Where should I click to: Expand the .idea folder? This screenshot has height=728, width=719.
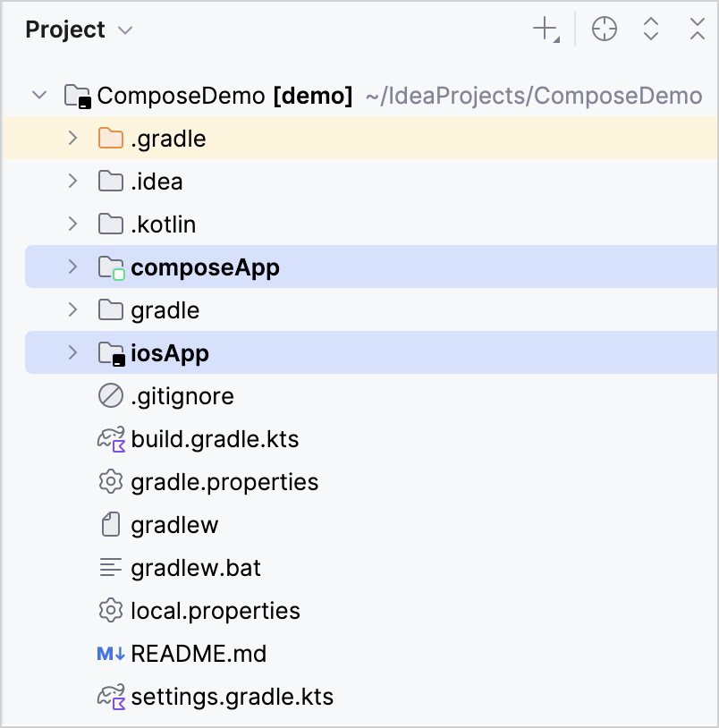click(x=72, y=181)
